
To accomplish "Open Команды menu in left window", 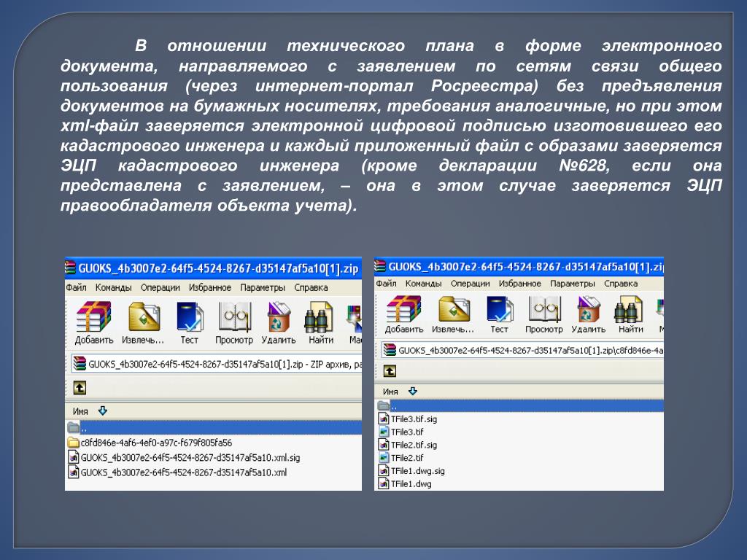I will 113,287.
